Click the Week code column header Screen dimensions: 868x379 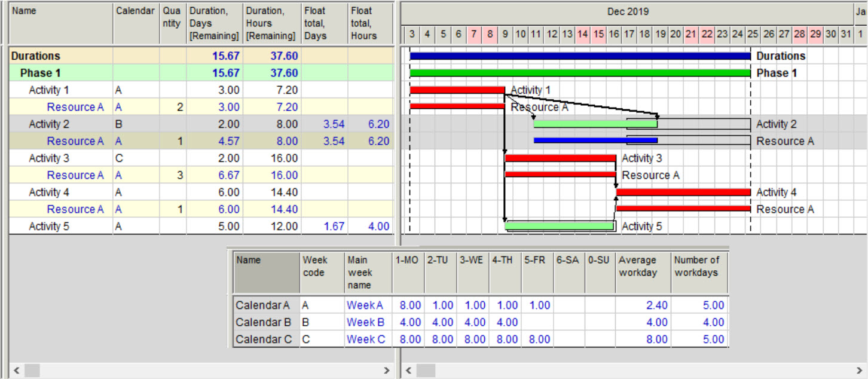pyautogui.click(x=322, y=273)
